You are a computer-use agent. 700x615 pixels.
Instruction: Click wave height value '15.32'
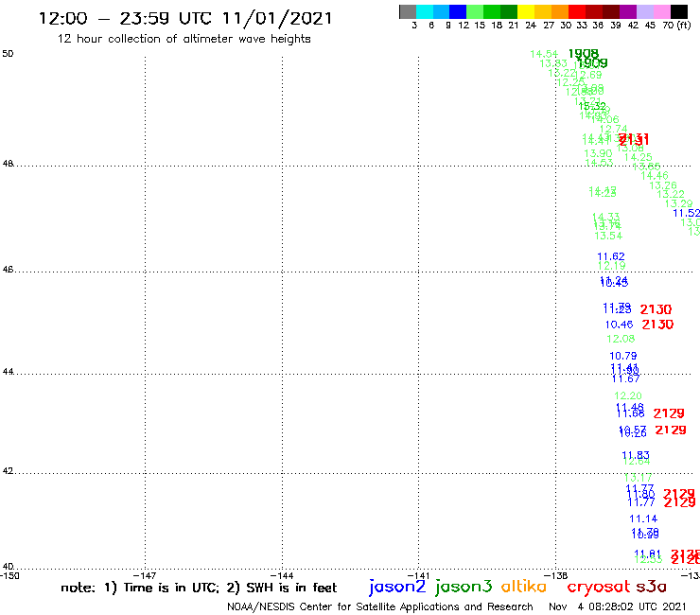[x=592, y=106]
